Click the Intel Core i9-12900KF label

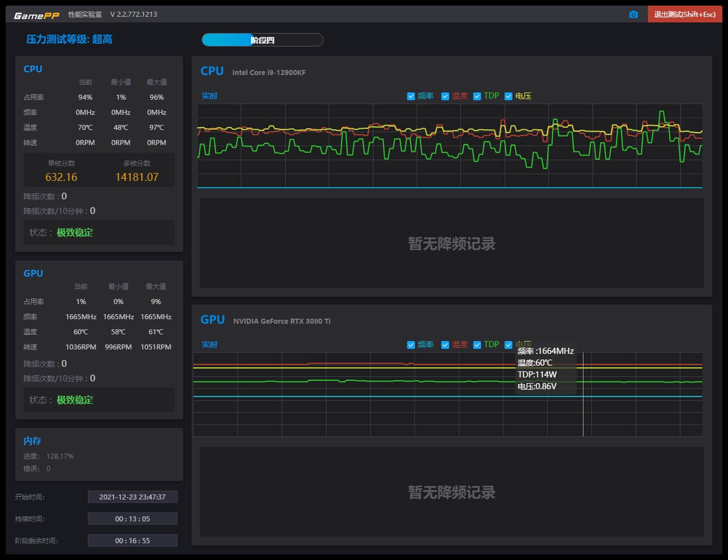[269, 73]
